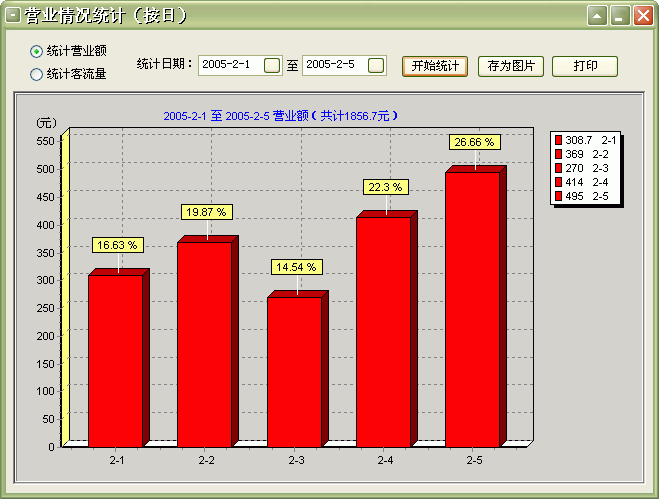Select the 统计营业额 radio option

[x=37, y=51]
